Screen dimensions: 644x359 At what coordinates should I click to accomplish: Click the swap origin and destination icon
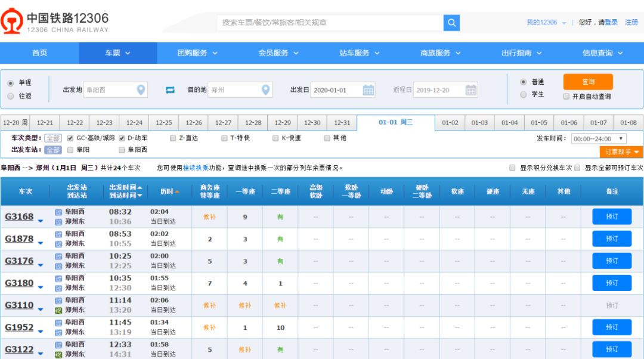click(171, 89)
